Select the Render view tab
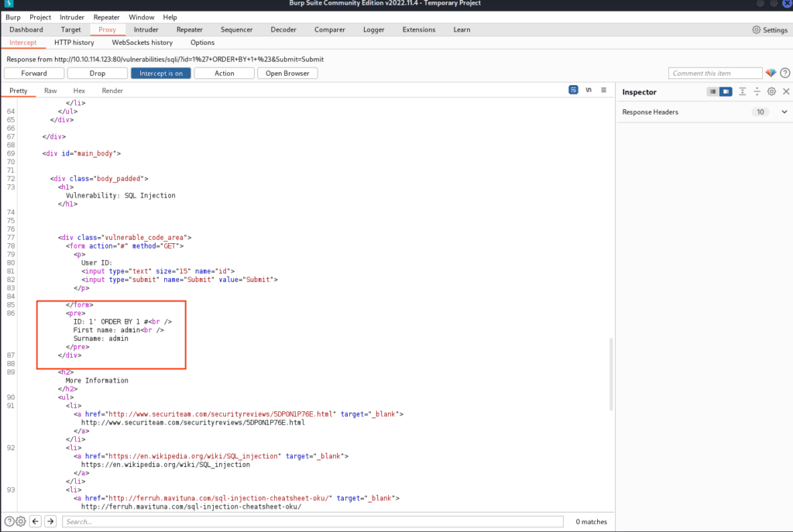Image resolution: width=793 pixels, height=532 pixels. [112, 91]
